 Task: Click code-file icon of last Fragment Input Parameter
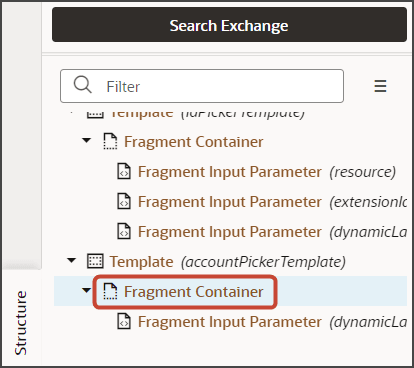click(x=124, y=322)
